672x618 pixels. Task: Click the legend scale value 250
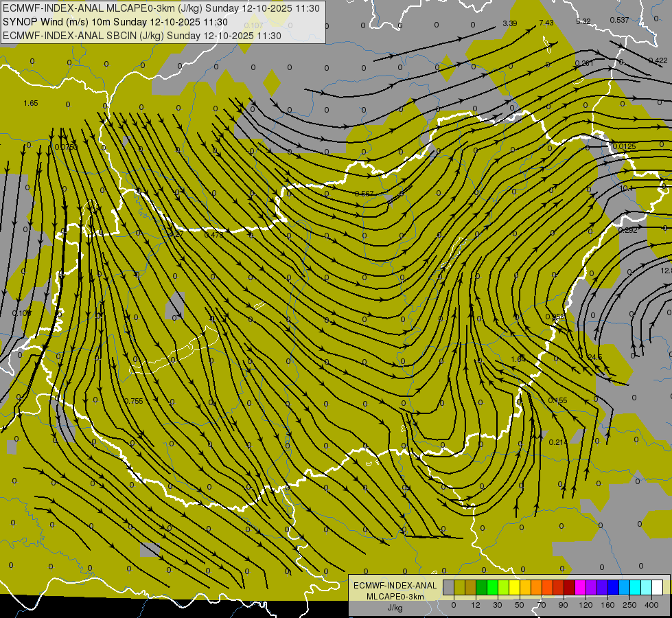coord(629,605)
